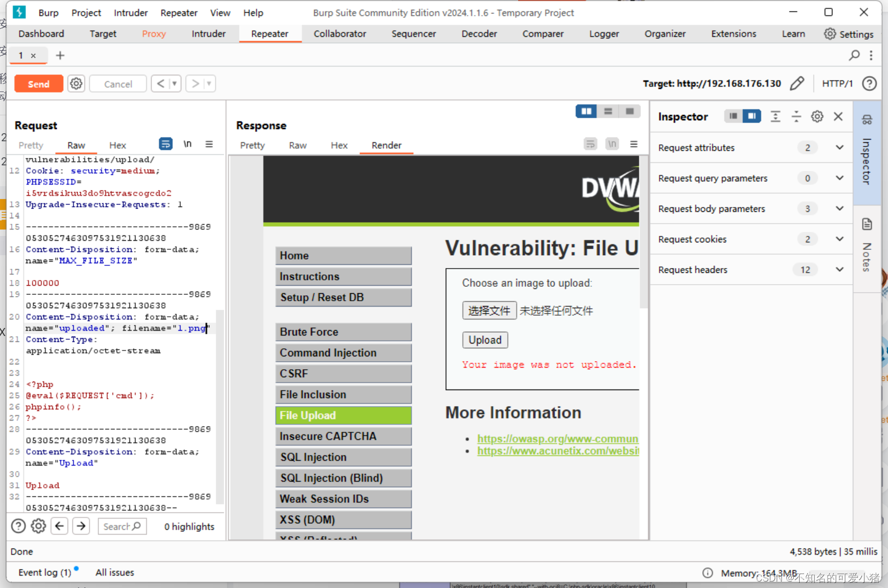Open request search help icon
888x588 pixels.
coord(18,526)
